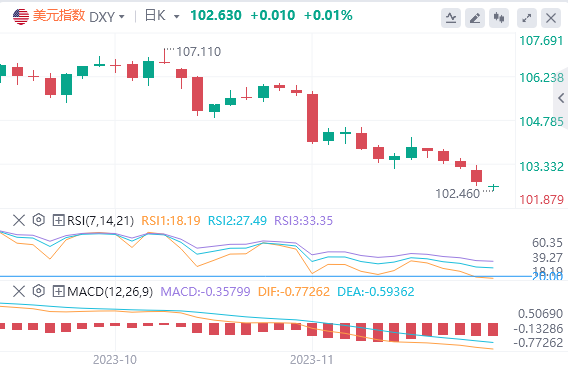Click the 106.238 price axis label
Viewport: 568px width, 372px height.
[x=541, y=78]
